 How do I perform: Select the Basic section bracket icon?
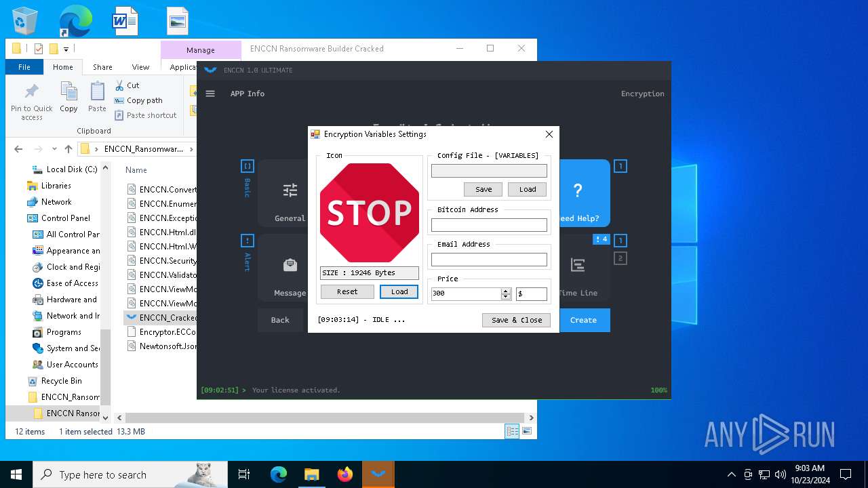(247, 166)
